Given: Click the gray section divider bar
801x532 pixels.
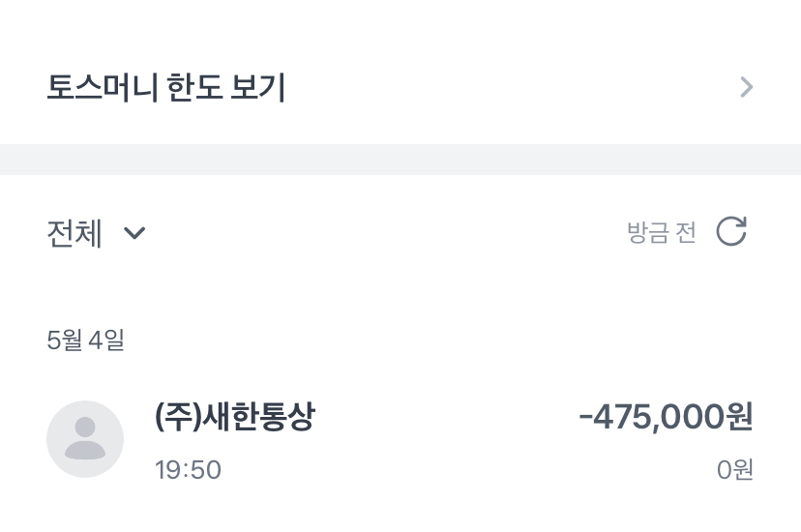Looking at the screenshot, I should click(x=400, y=160).
